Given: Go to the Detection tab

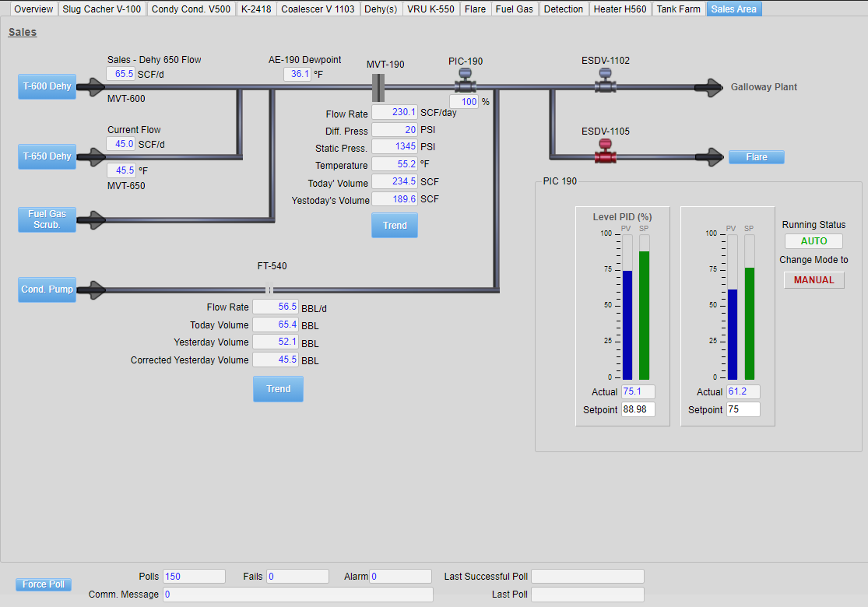Looking at the screenshot, I should [564, 9].
